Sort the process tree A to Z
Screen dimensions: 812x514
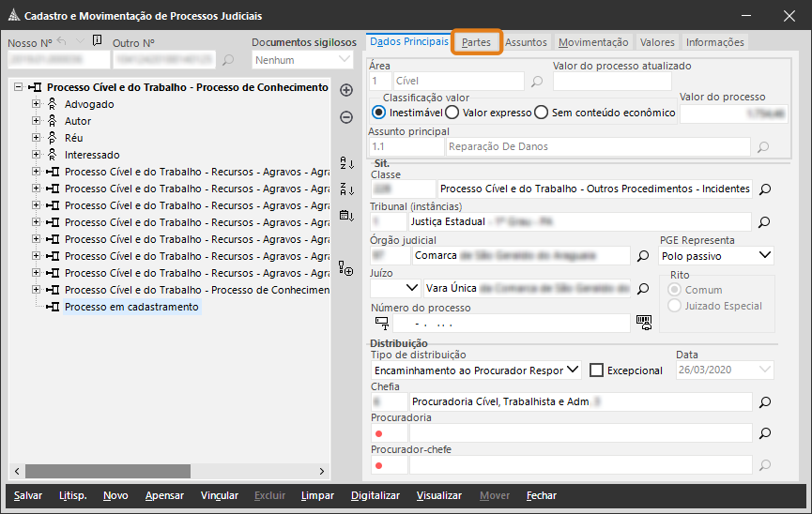(346, 162)
